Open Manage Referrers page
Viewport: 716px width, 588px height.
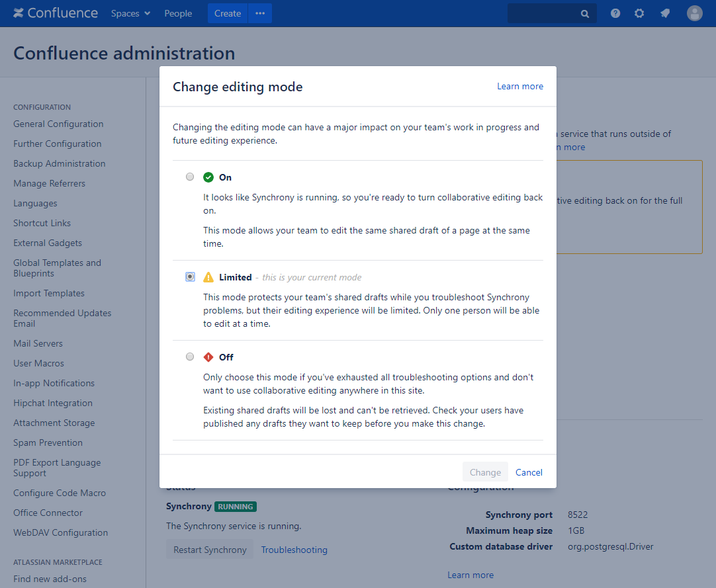click(50, 183)
